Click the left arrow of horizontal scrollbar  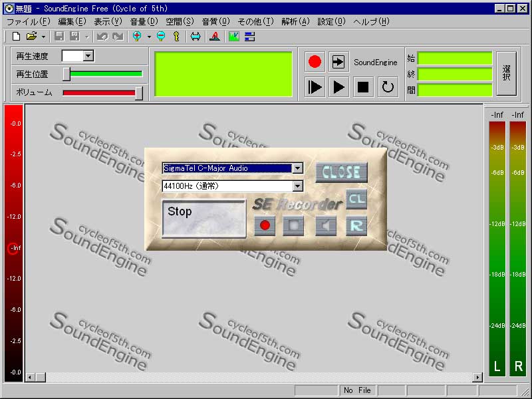coord(30,377)
